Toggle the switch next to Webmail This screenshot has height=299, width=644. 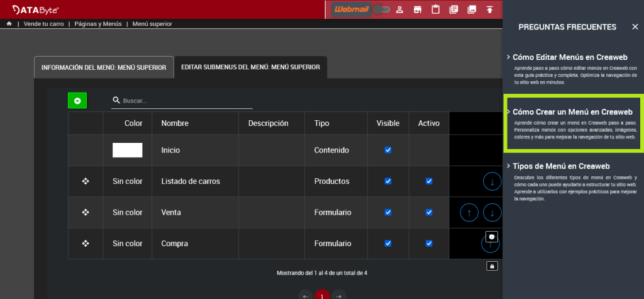tap(381, 9)
